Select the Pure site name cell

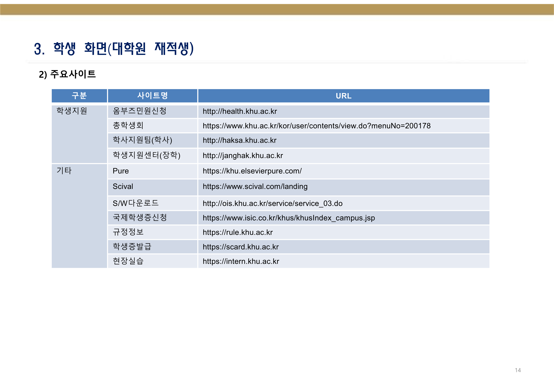[153, 171]
